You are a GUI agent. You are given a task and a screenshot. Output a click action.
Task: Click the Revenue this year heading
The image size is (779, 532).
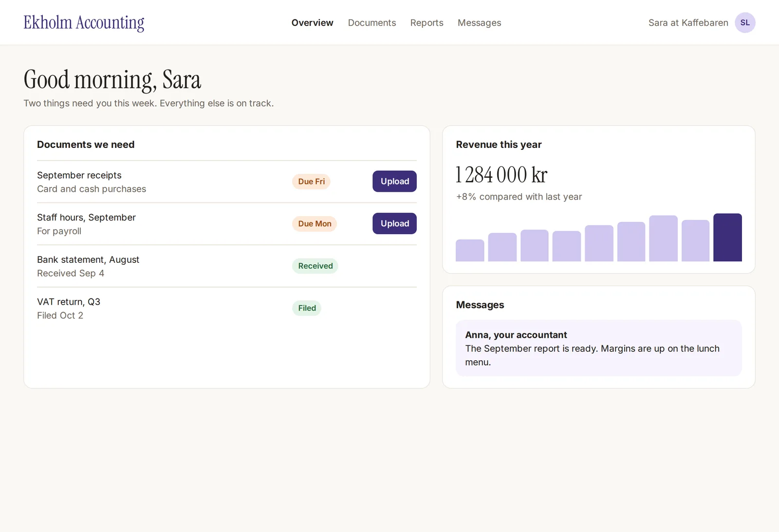coord(499,145)
